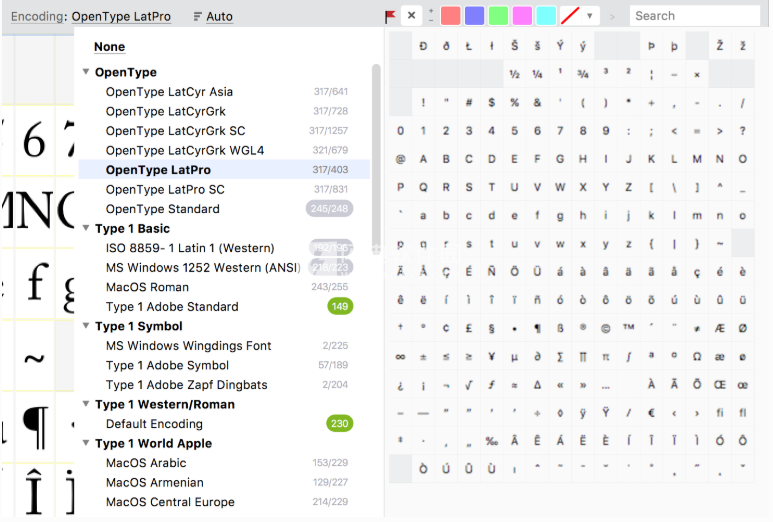Screen dimensions: 773x522
Task: Choose OpenType Standard encoding
Action: pos(224,209)
